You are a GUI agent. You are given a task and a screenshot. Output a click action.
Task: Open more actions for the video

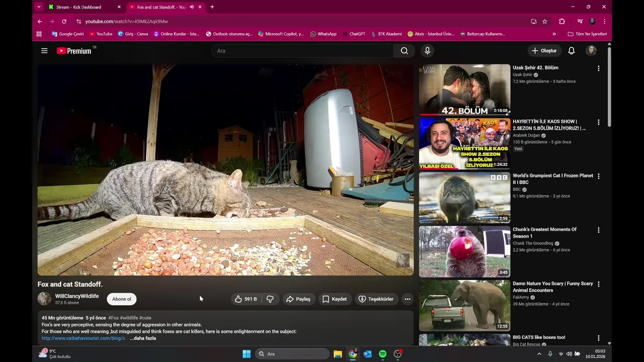(x=408, y=299)
